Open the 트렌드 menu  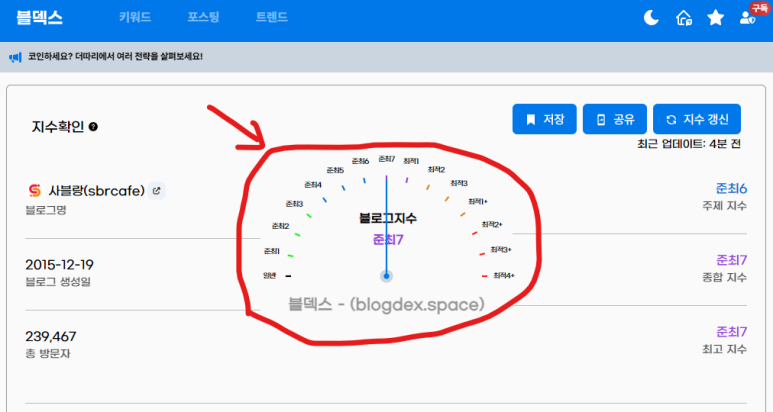coord(272,17)
